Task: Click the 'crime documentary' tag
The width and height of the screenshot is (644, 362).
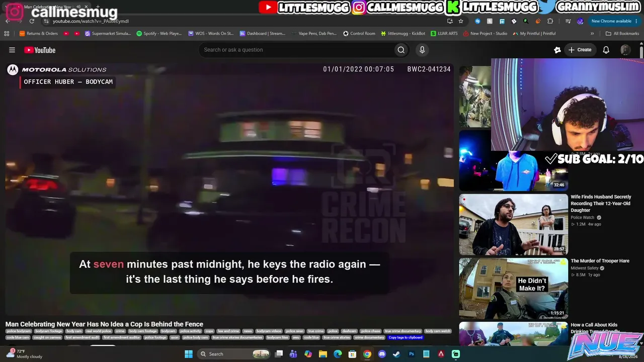Action: pyautogui.click(x=369, y=337)
